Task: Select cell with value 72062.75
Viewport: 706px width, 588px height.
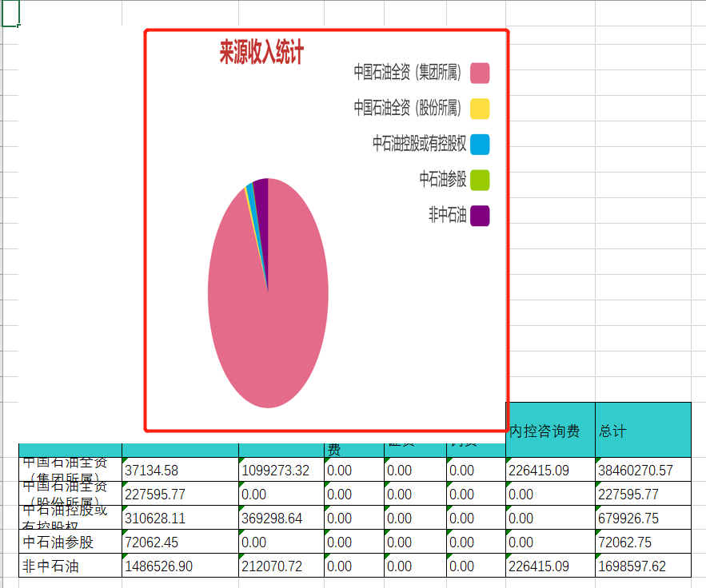Action: pyautogui.click(x=643, y=541)
